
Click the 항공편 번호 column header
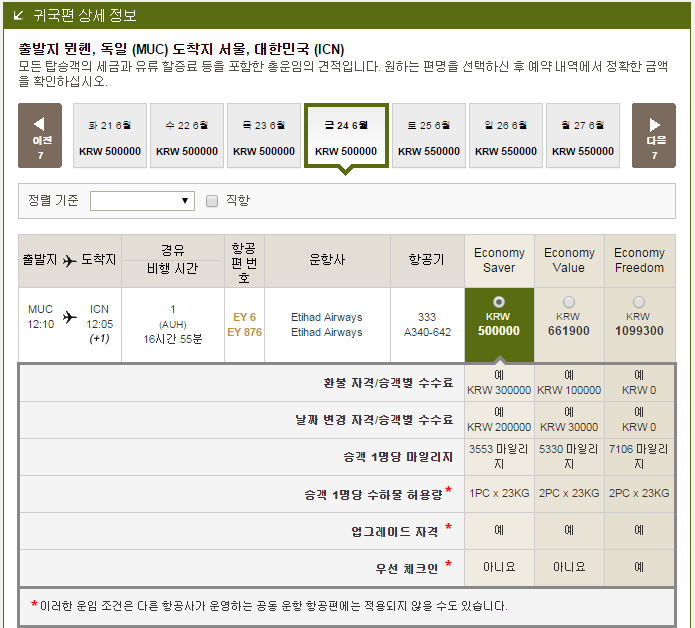[244, 262]
